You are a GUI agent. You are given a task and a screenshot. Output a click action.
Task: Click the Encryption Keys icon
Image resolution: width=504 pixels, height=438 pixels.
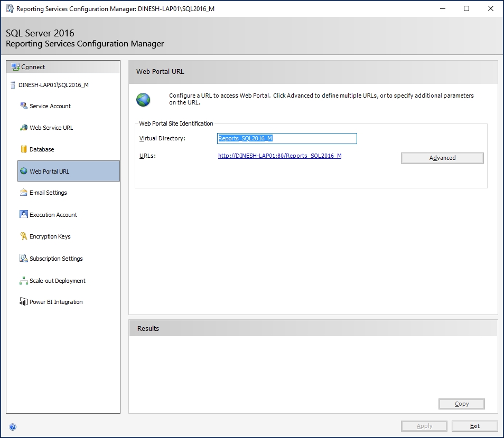click(x=23, y=236)
